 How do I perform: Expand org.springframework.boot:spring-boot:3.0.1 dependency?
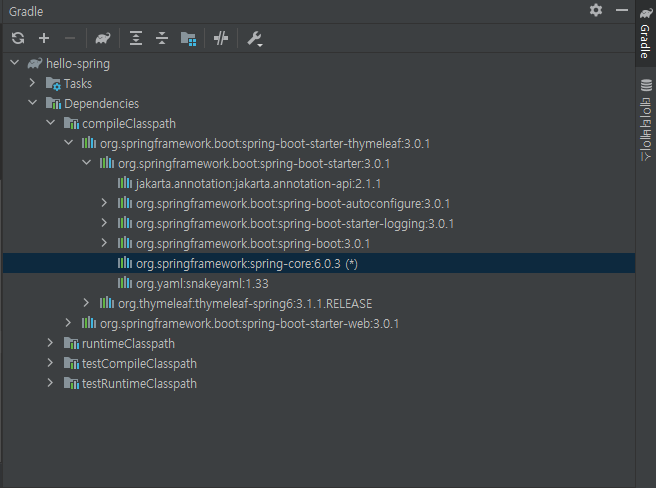(104, 243)
